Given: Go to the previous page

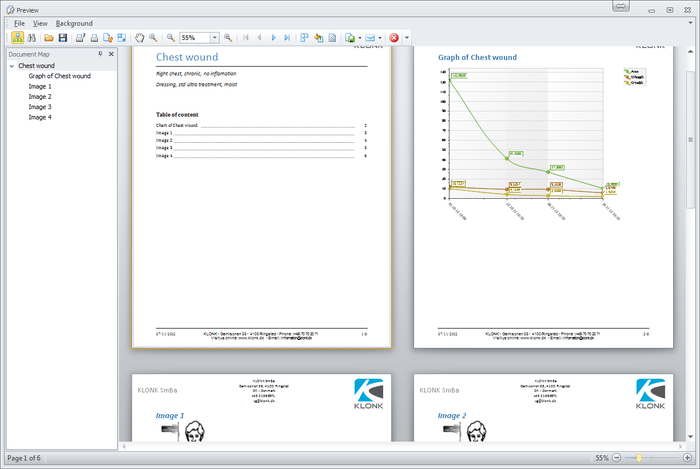Looking at the screenshot, I should tap(259, 38).
